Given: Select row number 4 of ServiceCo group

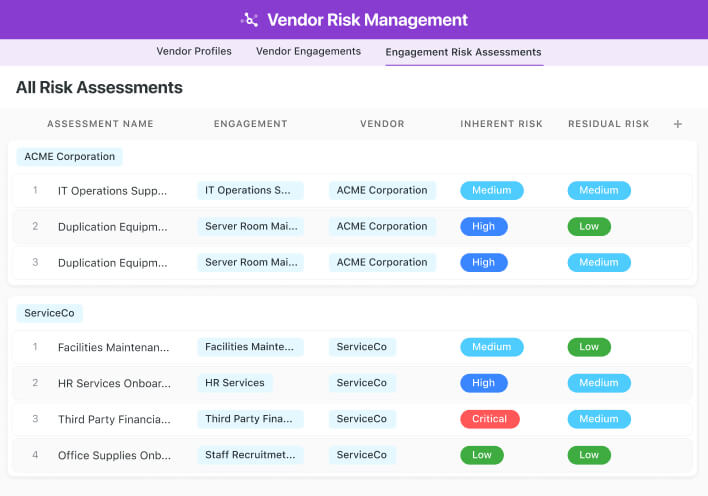Looking at the screenshot, I should pyautogui.click(x=35, y=455).
